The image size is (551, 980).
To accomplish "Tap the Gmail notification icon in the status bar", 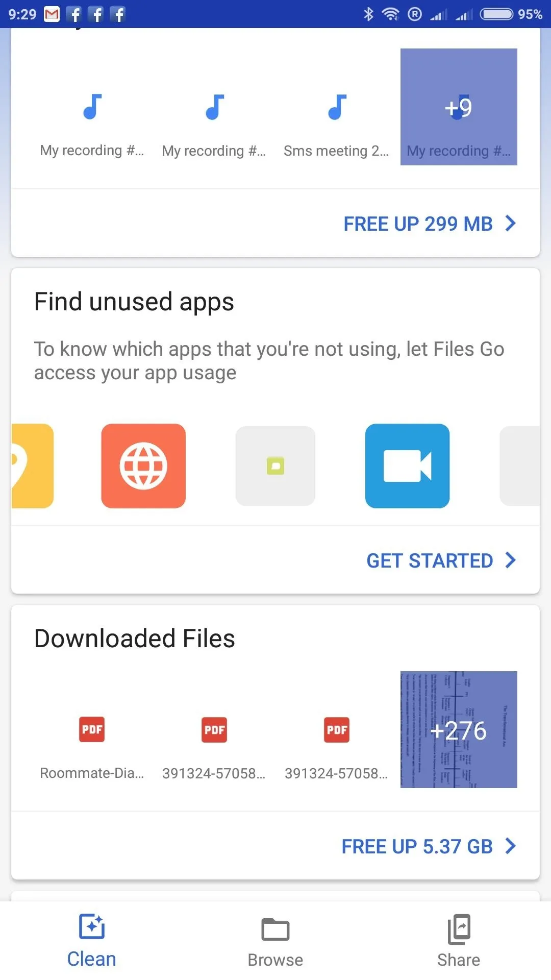I will pos(52,14).
